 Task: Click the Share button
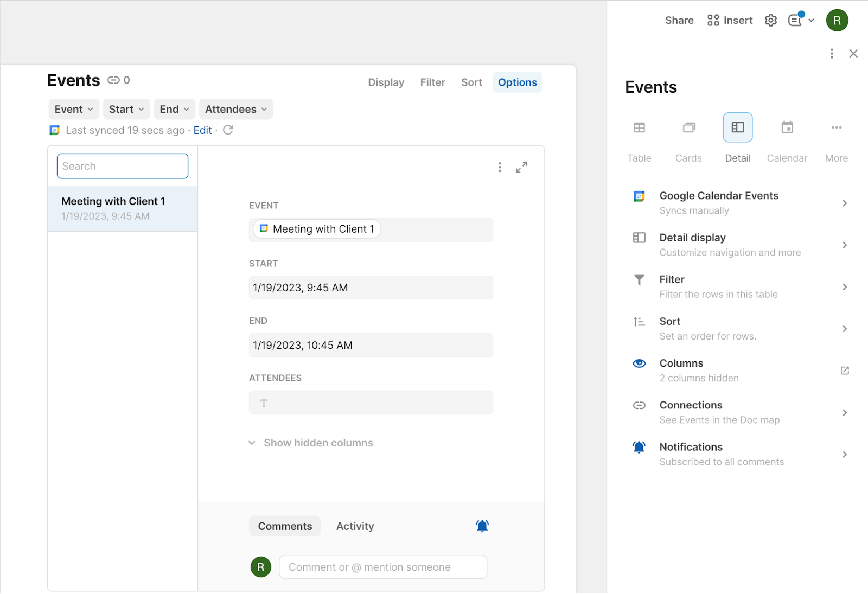click(679, 21)
